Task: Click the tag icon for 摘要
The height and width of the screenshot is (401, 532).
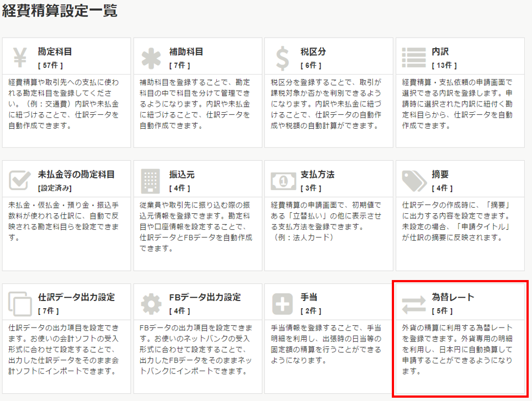Action: (413, 180)
